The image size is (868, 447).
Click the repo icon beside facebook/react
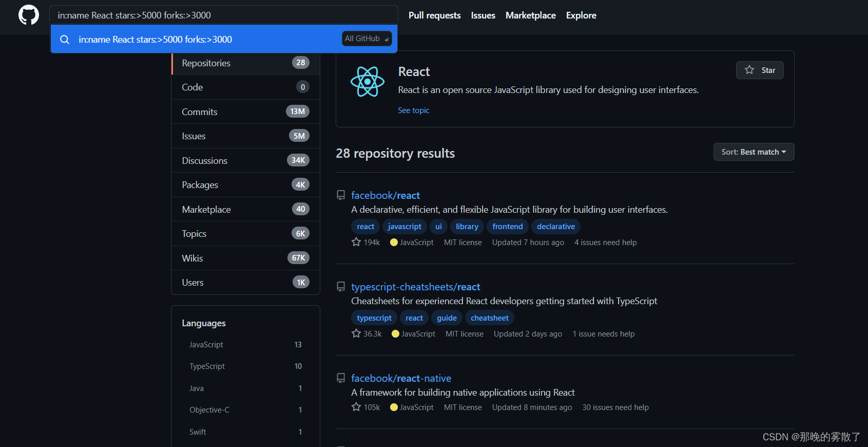(x=341, y=195)
